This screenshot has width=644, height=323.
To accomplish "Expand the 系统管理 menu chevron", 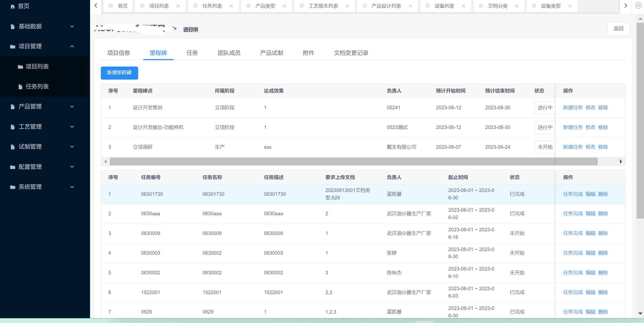I will tap(72, 187).
